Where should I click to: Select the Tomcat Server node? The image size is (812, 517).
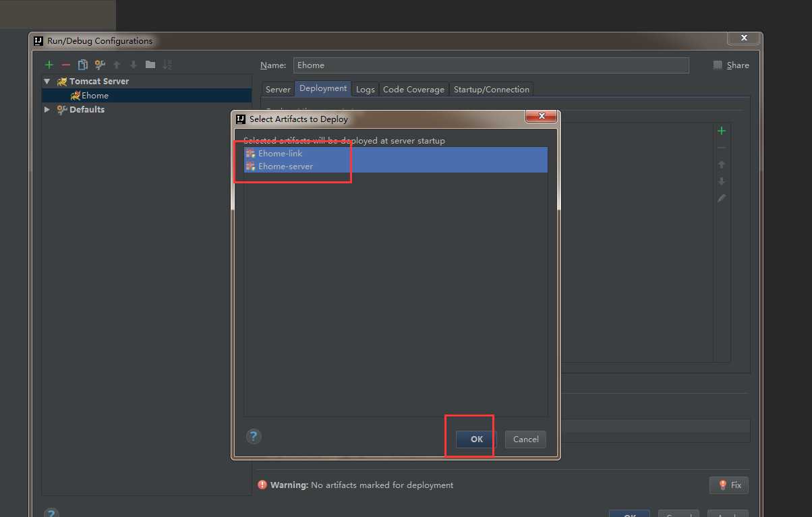(x=99, y=81)
